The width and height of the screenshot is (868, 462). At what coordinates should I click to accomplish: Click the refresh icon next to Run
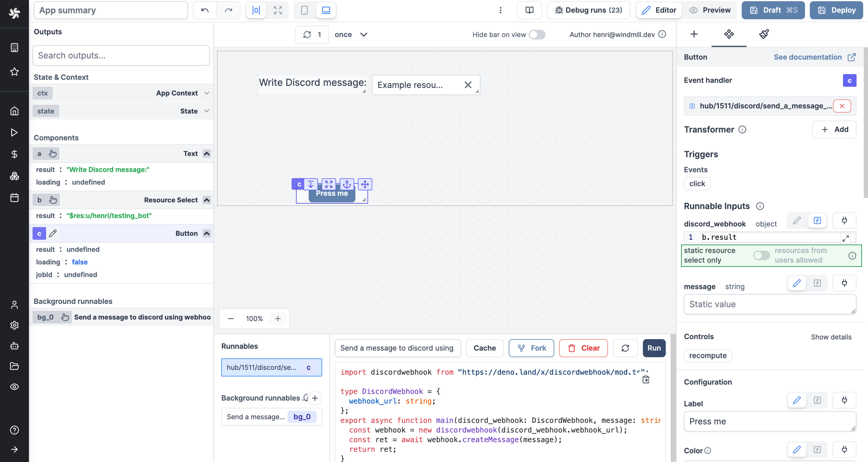coord(625,348)
